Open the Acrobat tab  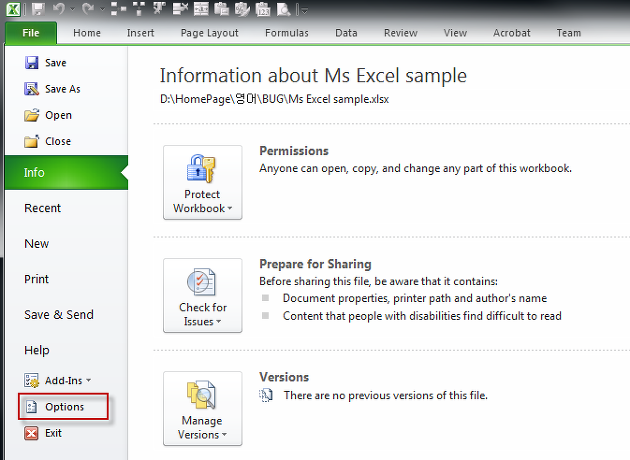pos(511,33)
